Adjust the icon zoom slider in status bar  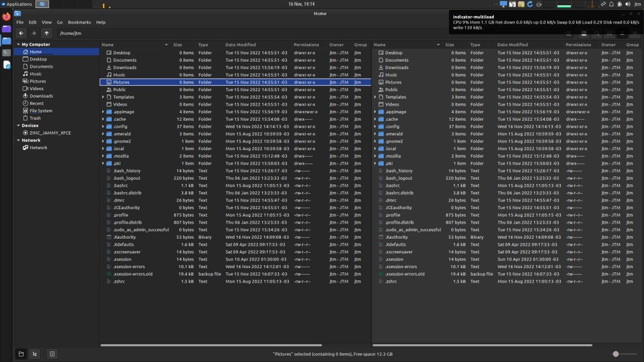pos(616,354)
